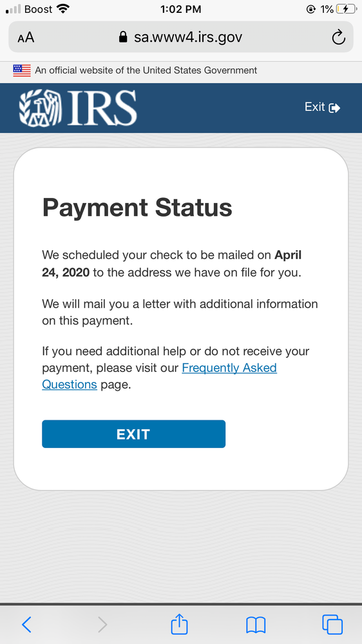The width and height of the screenshot is (362, 644).
Task: Reload the page with refresh icon
Action: [x=338, y=38]
